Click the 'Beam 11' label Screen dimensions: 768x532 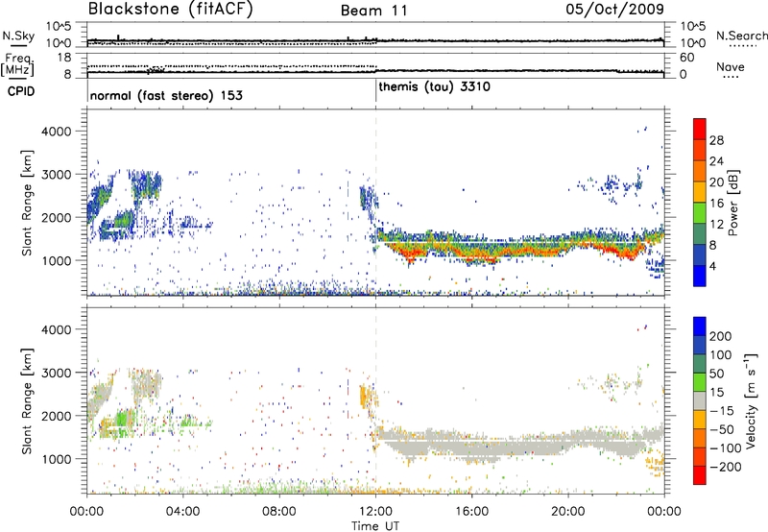click(x=374, y=11)
